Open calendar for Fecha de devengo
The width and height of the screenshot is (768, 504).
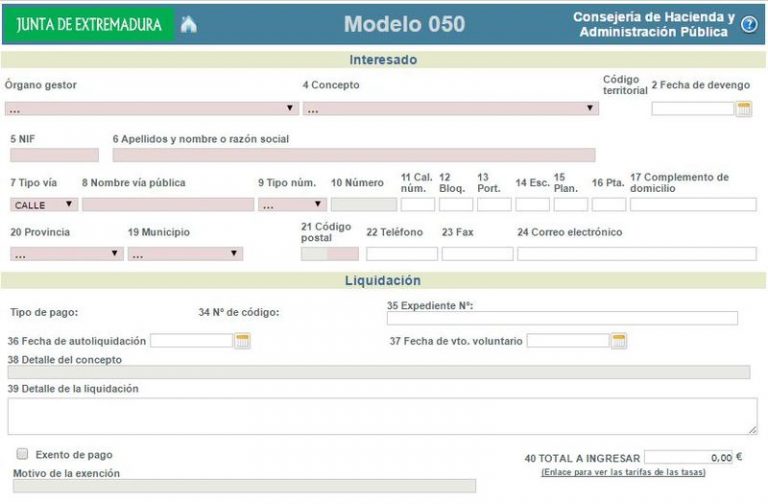[x=744, y=109]
